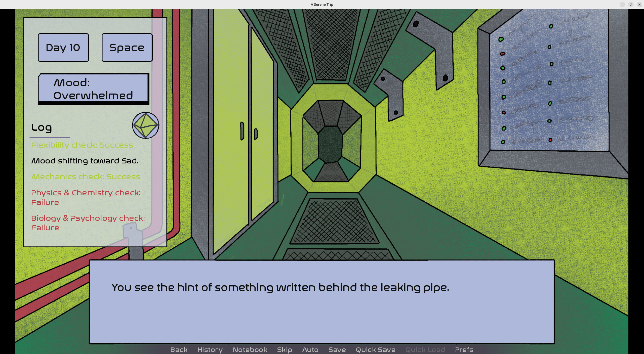Open the Notebook from the quick menu

(x=250, y=349)
